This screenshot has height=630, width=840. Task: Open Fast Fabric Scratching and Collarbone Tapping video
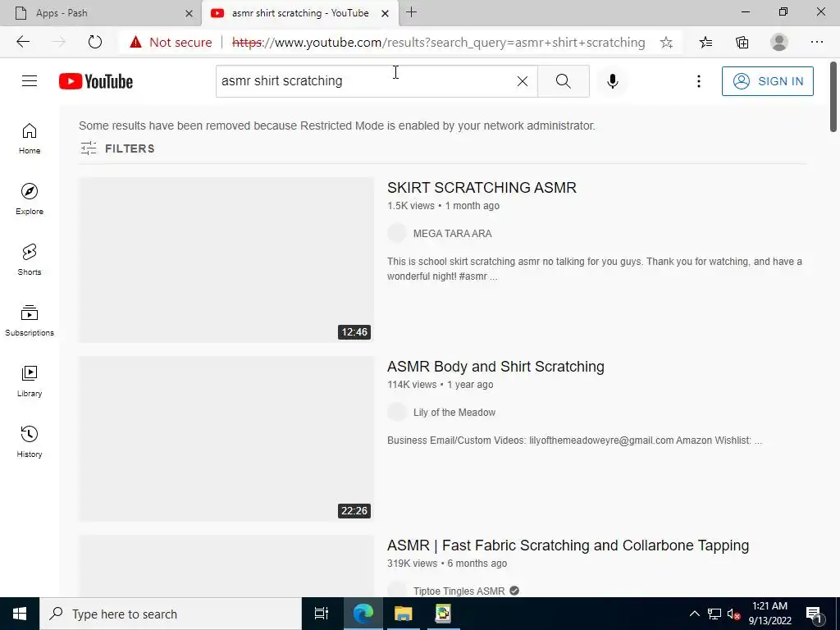(x=568, y=546)
